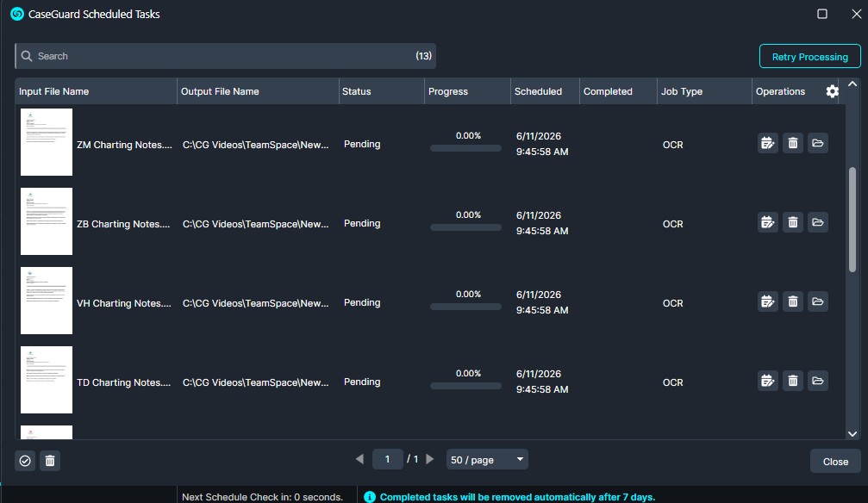Click Pending status of ZM Charting Notes

click(362, 144)
